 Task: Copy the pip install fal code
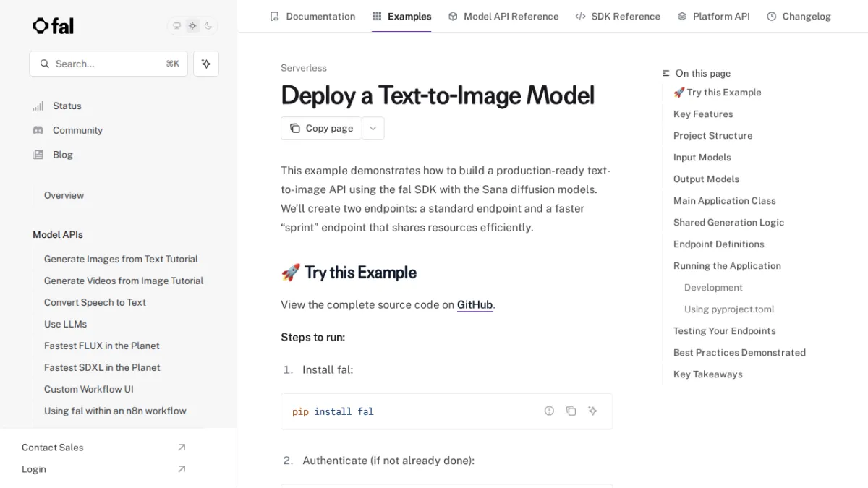tap(571, 411)
